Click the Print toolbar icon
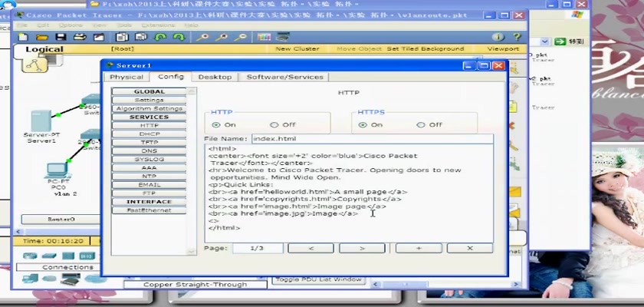Image resolution: width=644 pixels, height=307 pixels. (80, 37)
